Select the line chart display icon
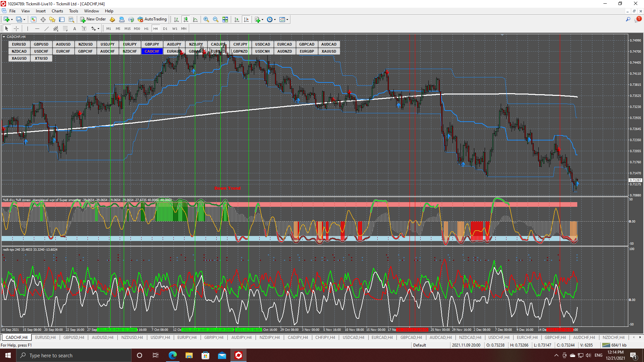This screenshot has height=362, width=644. [195, 19]
